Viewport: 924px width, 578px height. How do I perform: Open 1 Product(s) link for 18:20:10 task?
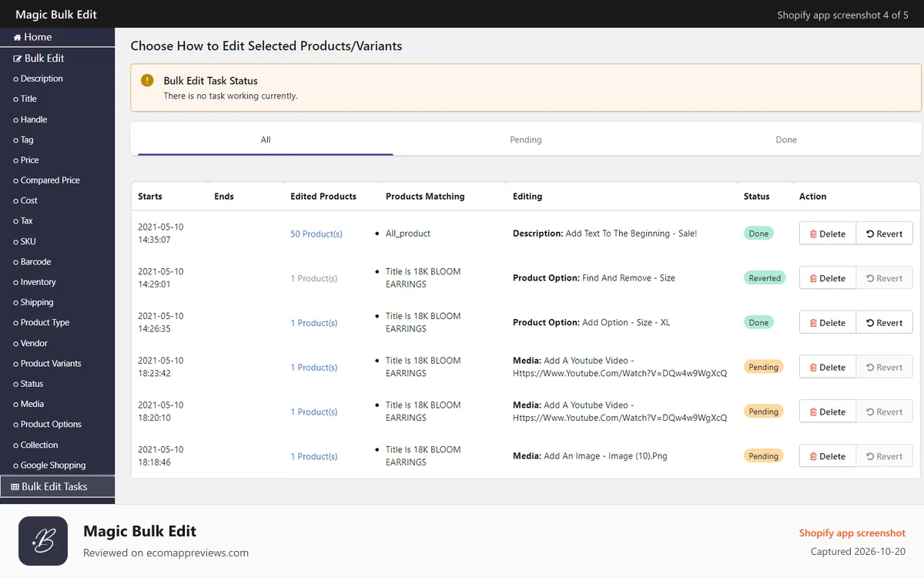(314, 412)
